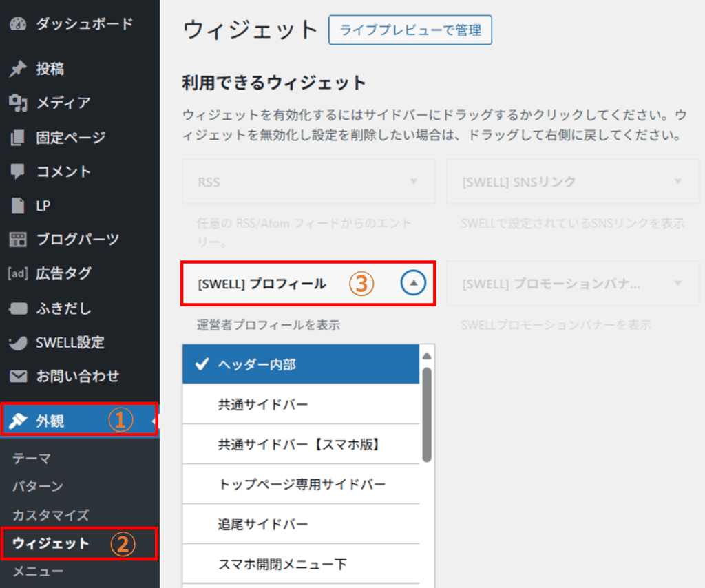Viewport: 705px width, 588px height.
Task: Select the コメント speech bubble icon
Action: point(18,171)
